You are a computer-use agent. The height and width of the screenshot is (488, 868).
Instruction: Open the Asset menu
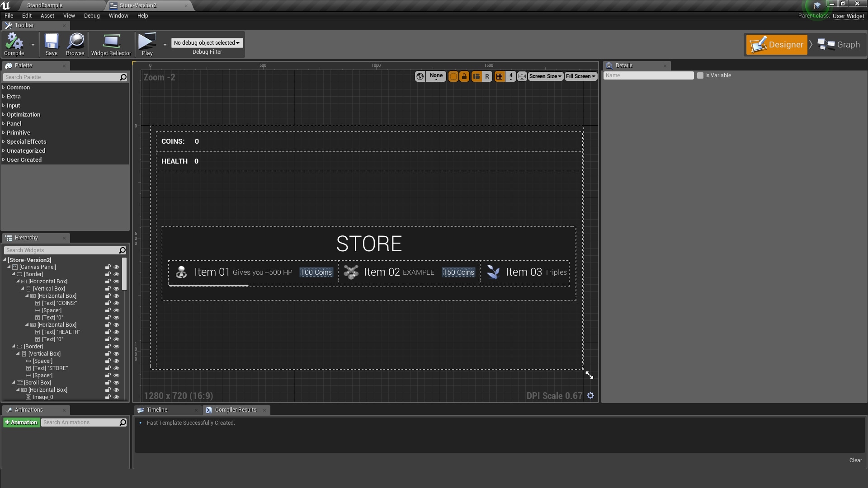[47, 16]
